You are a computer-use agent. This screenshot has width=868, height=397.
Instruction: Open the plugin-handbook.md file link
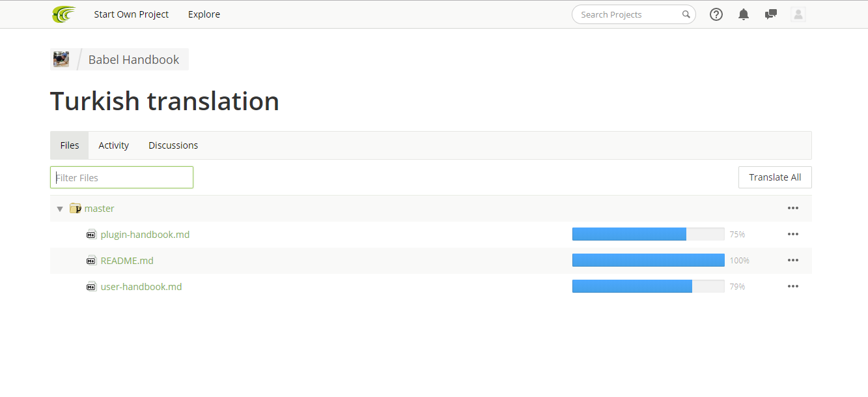[x=145, y=235]
